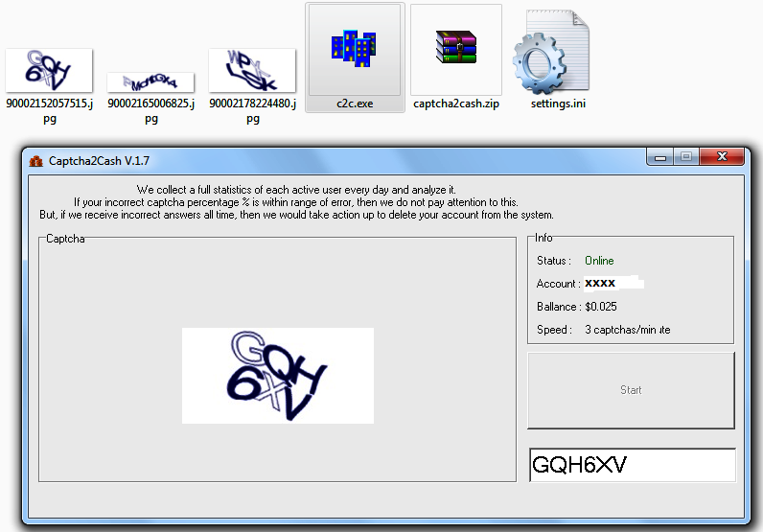This screenshot has height=532, width=763.
Task: Click the Account label in Info
Action: pos(558,284)
